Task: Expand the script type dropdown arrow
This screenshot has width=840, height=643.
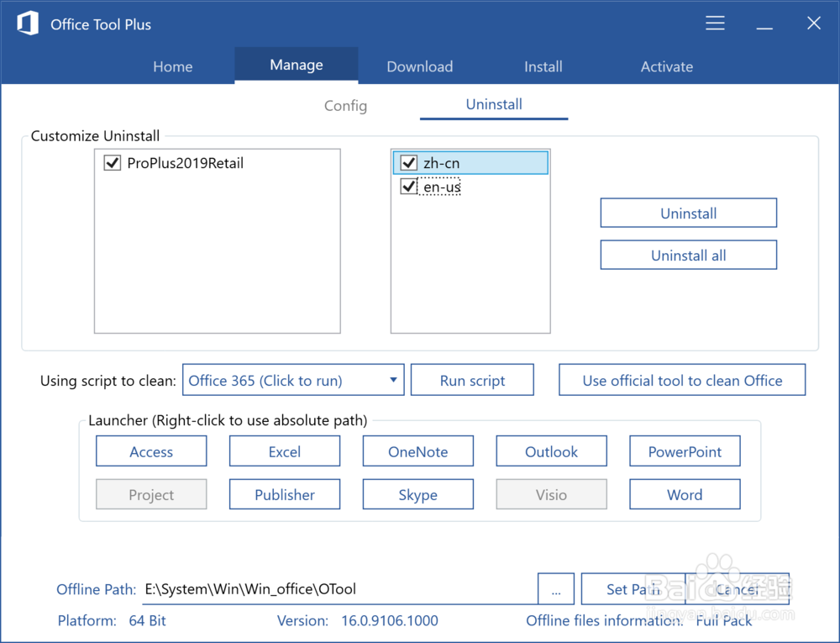Action: pos(393,380)
